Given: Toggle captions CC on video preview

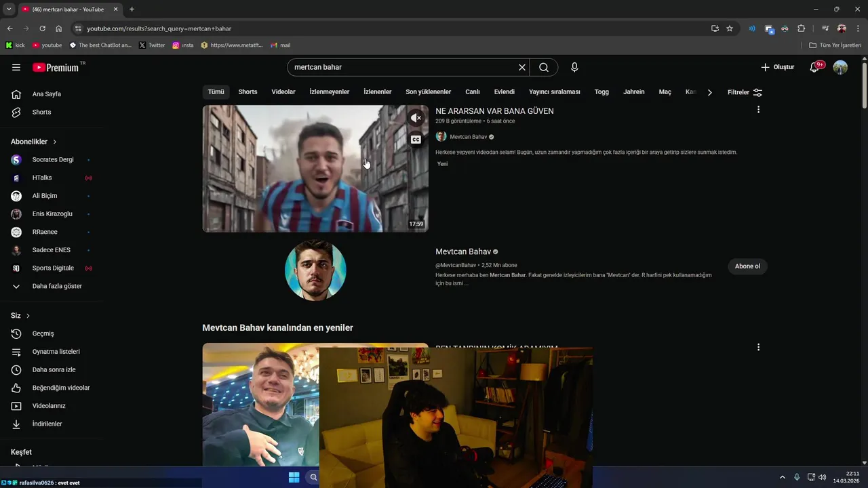Looking at the screenshot, I should click(x=416, y=140).
